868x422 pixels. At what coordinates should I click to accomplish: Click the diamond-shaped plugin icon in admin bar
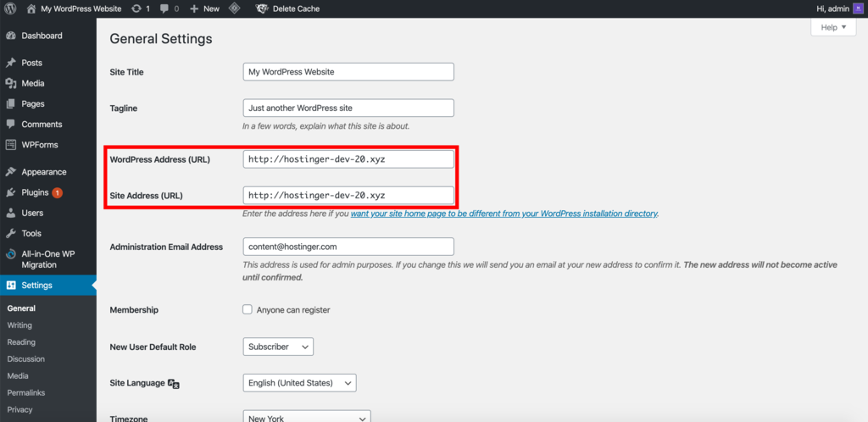tap(235, 8)
